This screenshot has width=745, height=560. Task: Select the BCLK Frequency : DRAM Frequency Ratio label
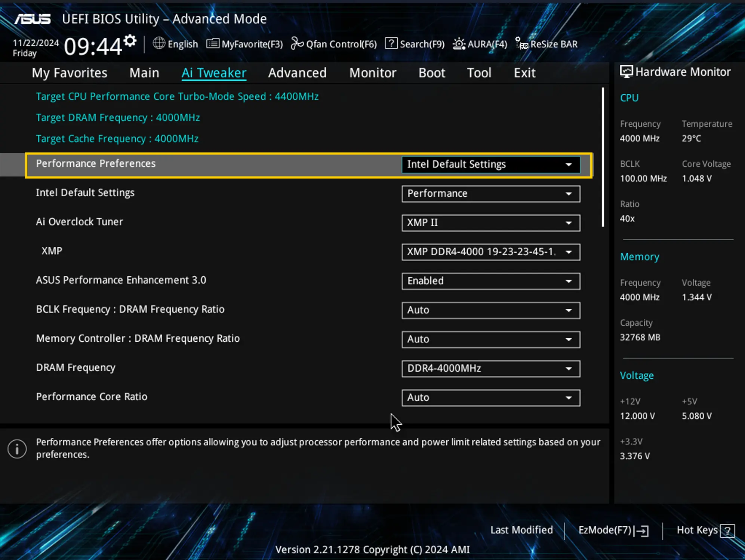(x=130, y=309)
